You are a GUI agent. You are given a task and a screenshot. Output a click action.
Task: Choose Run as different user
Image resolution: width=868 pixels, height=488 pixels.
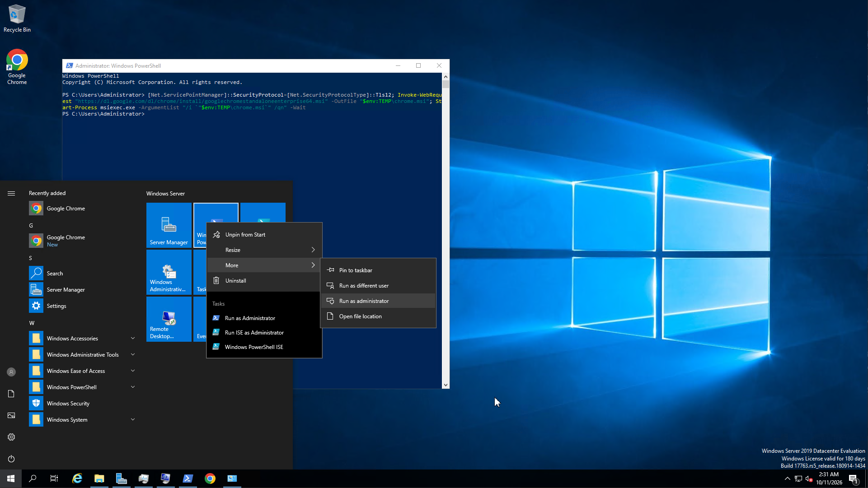378,286
